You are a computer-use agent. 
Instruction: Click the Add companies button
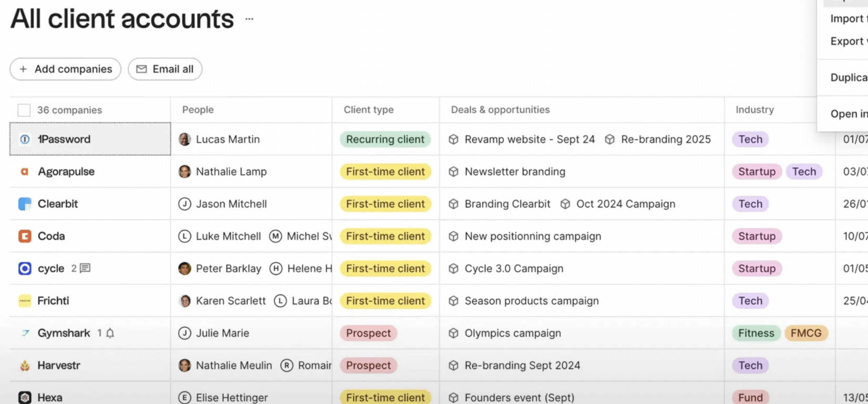(x=66, y=69)
